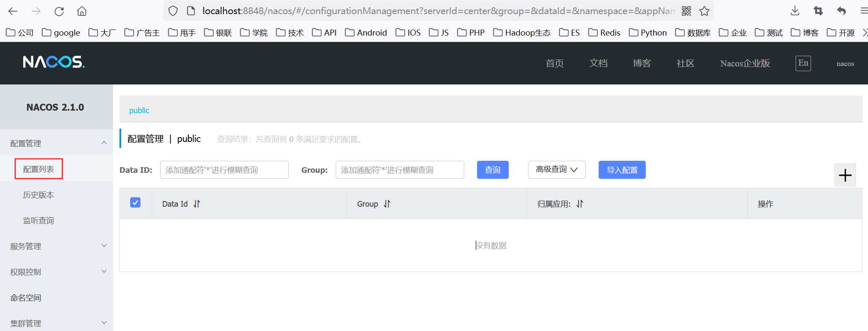Bookmark this page with the star icon
This screenshot has width=868, height=331.
704,11
